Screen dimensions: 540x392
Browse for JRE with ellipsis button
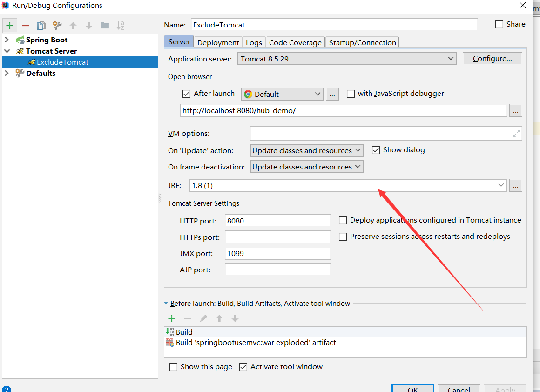point(515,185)
